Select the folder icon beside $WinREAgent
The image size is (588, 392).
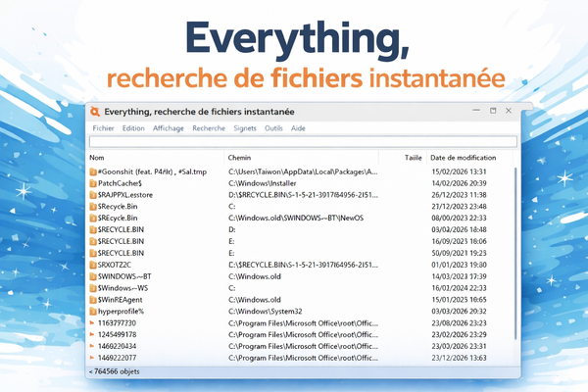tap(93, 300)
